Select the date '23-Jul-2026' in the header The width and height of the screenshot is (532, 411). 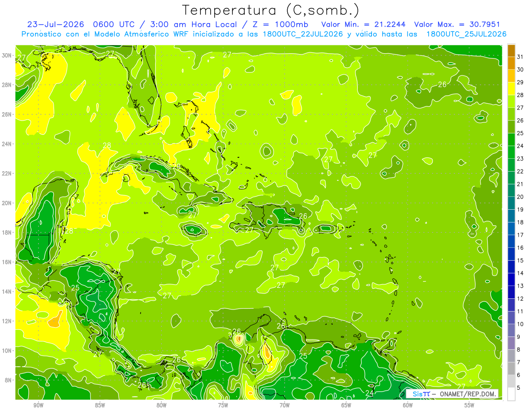(55, 24)
